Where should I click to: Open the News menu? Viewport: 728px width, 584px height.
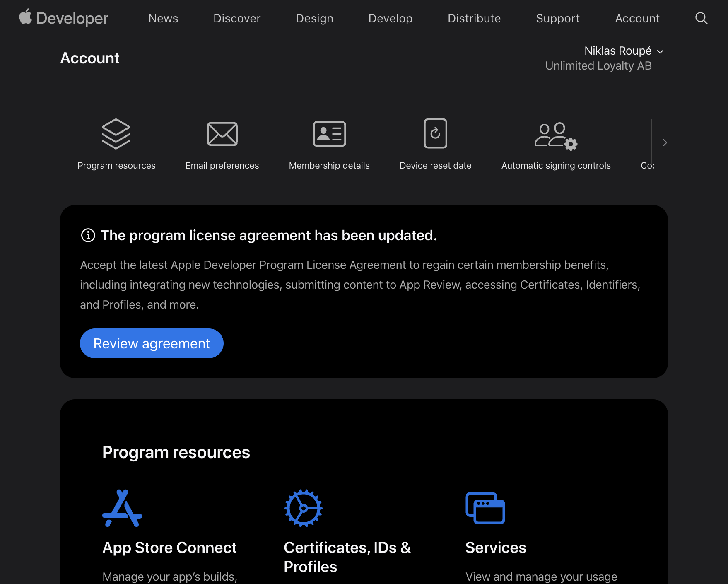(x=163, y=18)
